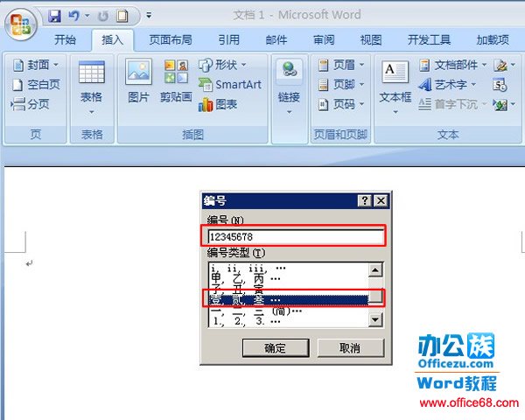This screenshot has width=525, height=420.
Task: Insert an object icon
Action: (500, 104)
